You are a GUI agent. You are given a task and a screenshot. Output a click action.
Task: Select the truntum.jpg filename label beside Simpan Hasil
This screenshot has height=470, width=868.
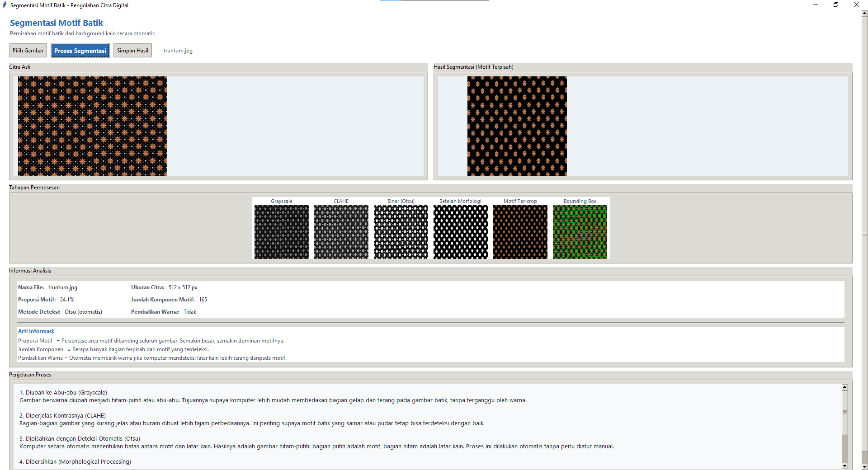point(178,51)
